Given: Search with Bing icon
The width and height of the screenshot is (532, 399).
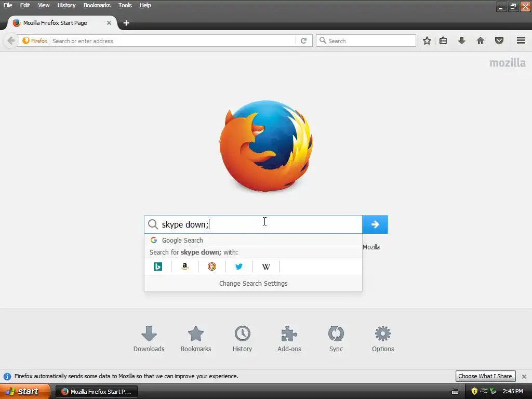Looking at the screenshot, I should coord(158,267).
